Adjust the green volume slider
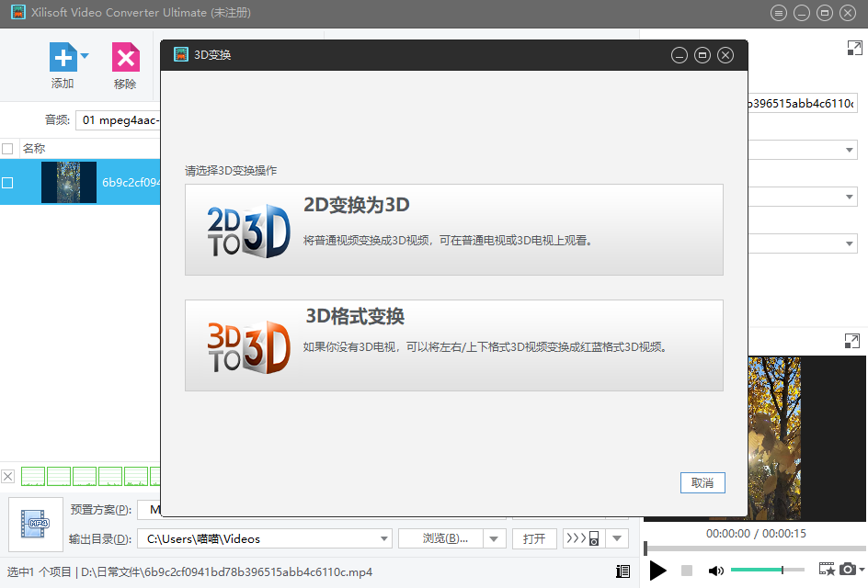The image size is (868, 588). 782,571
